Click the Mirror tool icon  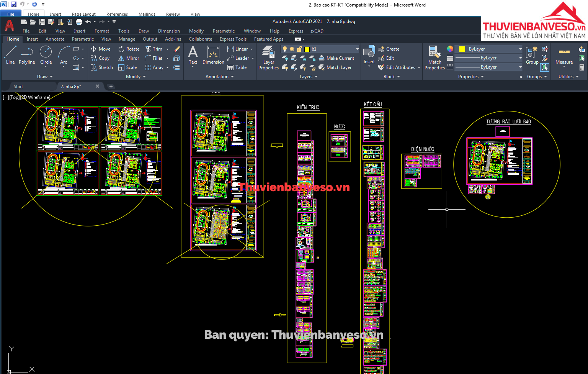coord(129,58)
